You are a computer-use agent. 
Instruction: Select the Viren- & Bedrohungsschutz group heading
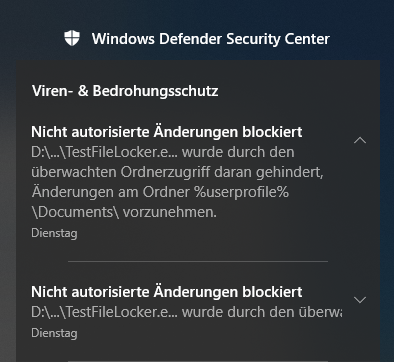(x=125, y=91)
